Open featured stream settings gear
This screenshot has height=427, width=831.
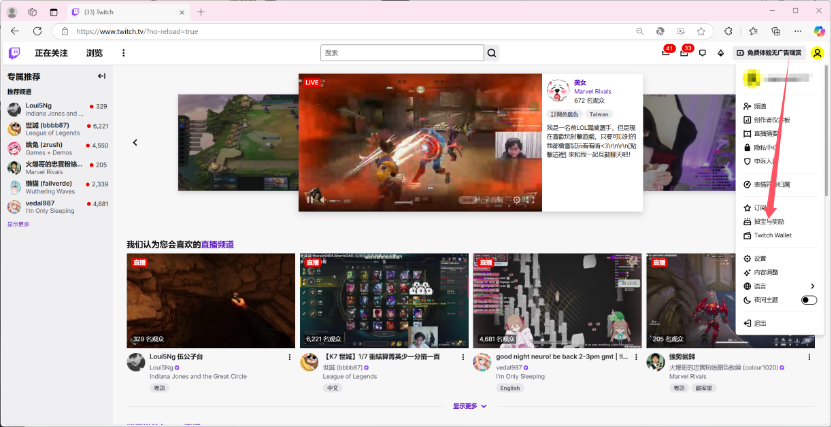coord(517,200)
